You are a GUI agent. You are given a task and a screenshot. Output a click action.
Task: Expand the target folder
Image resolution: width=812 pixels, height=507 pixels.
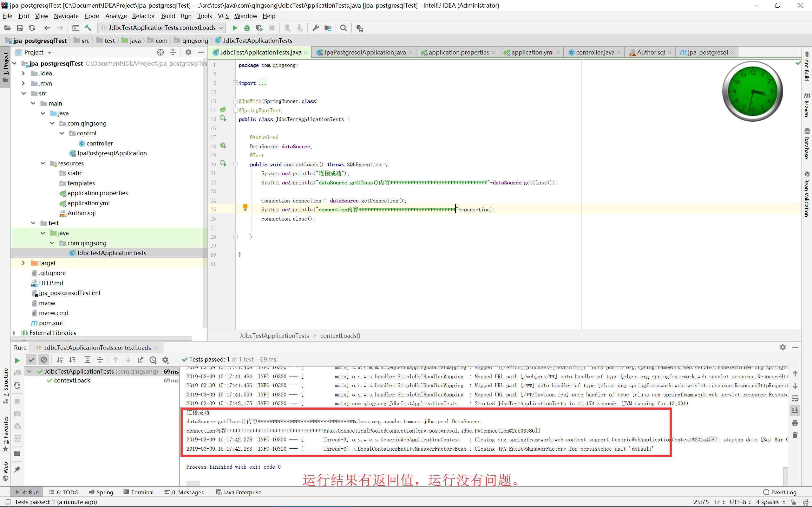click(x=23, y=263)
